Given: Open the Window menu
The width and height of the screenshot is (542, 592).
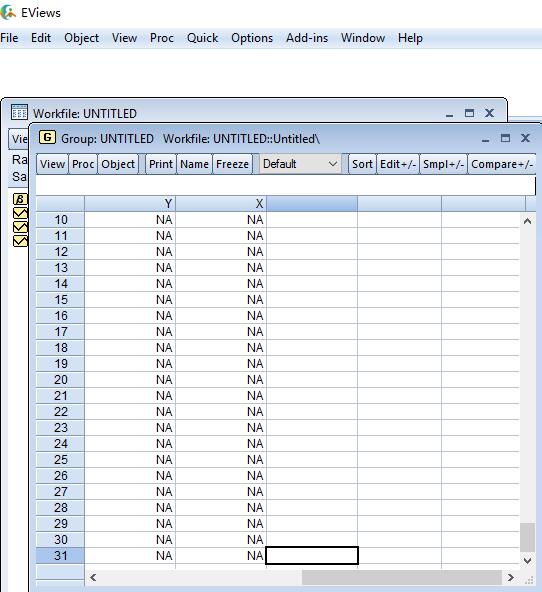Looking at the screenshot, I should point(363,38).
